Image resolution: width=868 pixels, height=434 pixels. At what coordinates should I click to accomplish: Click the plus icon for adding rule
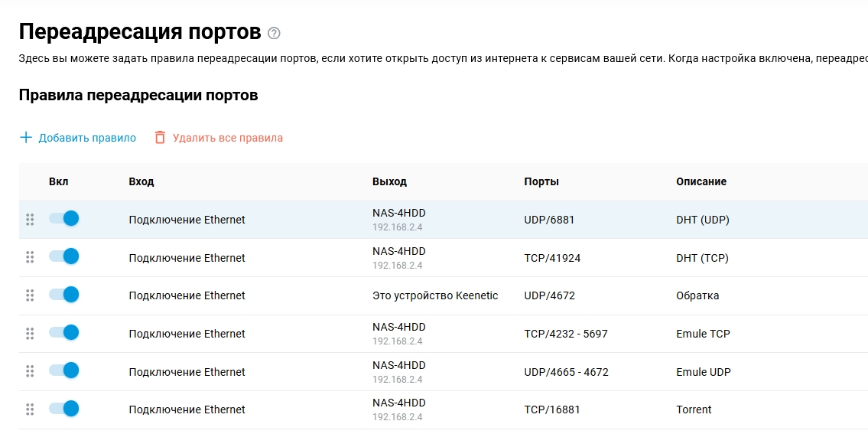26,138
